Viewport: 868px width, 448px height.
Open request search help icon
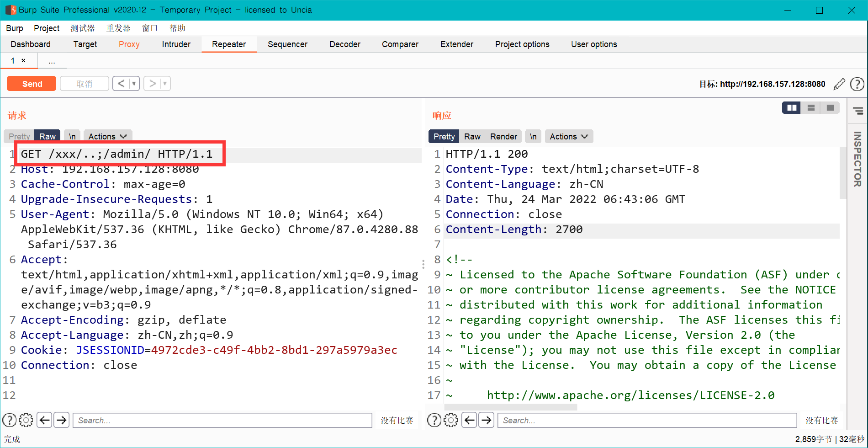(10, 420)
